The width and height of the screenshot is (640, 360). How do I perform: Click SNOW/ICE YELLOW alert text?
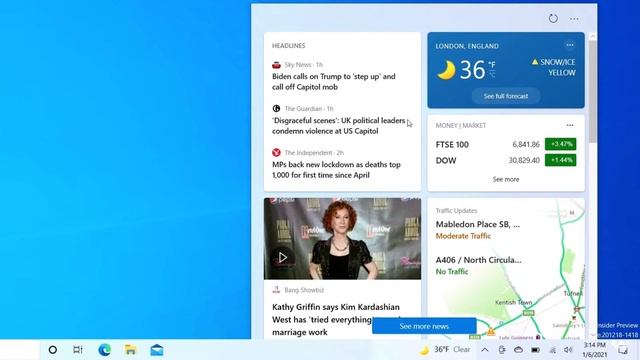pos(558,67)
